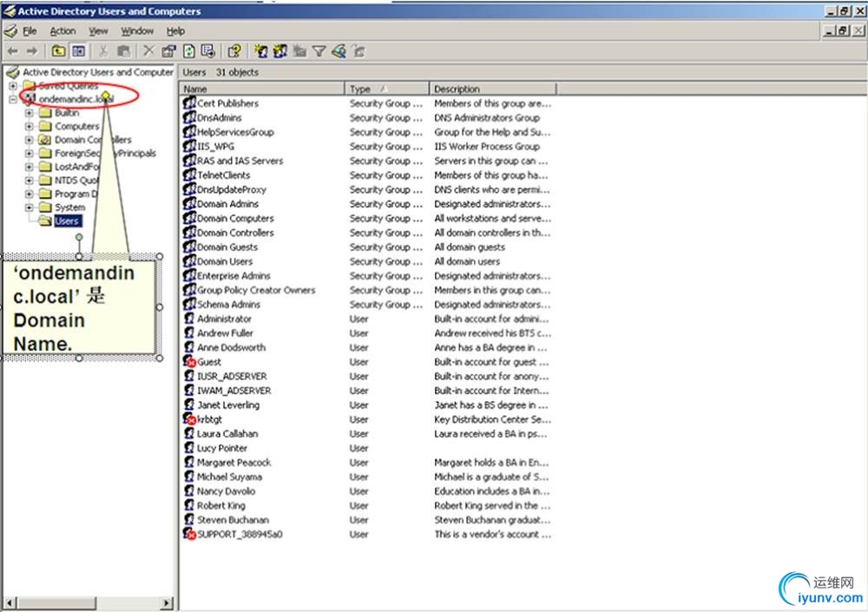Click the Find Objects toolbar icon
Viewport: 868px width, 612px height.
pos(339,52)
